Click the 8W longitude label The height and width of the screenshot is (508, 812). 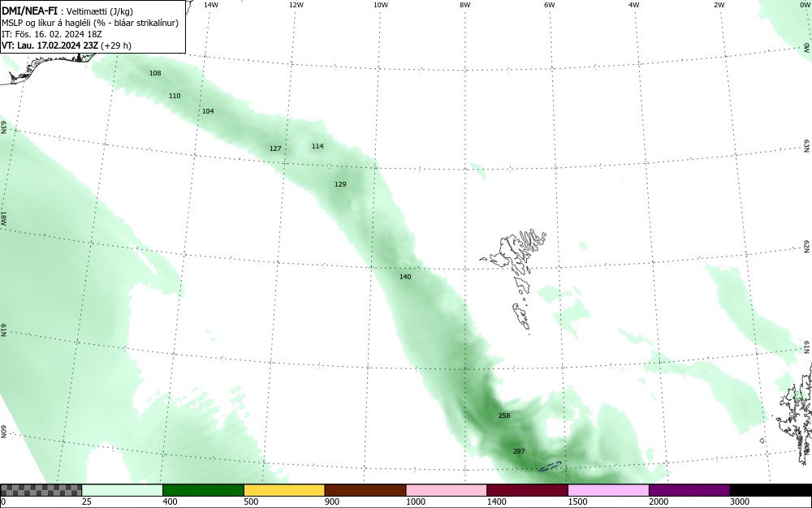click(x=464, y=5)
